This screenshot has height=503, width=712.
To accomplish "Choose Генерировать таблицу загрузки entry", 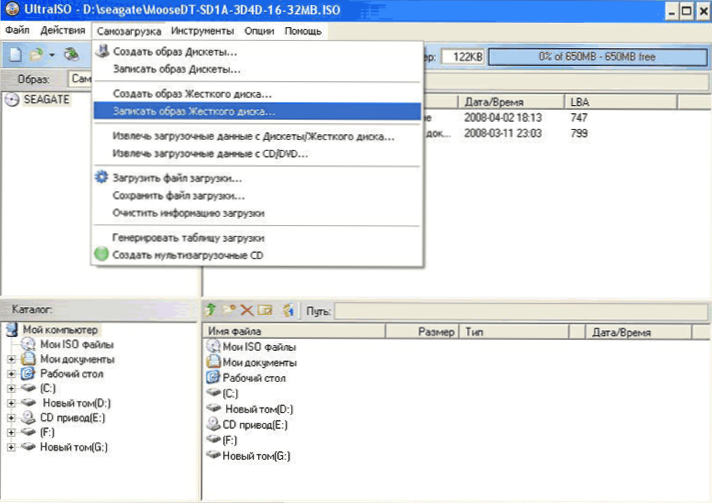I will tap(257, 237).
